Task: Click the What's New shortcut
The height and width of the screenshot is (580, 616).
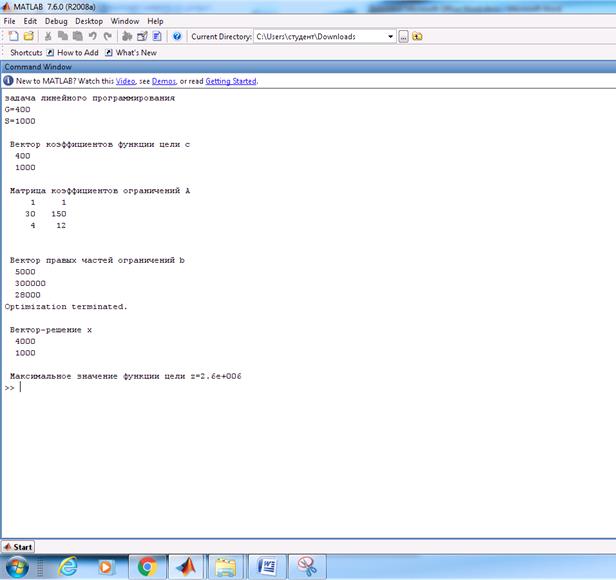Action: (131, 53)
